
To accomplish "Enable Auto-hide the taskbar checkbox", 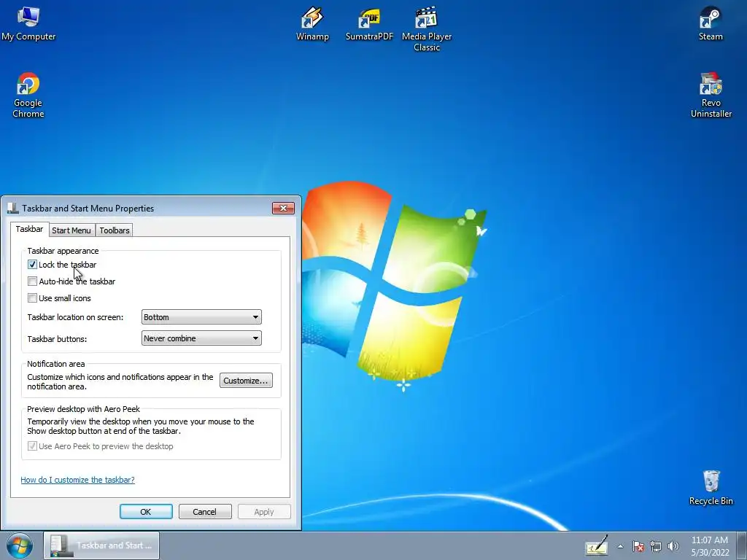I will click(32, 281).
